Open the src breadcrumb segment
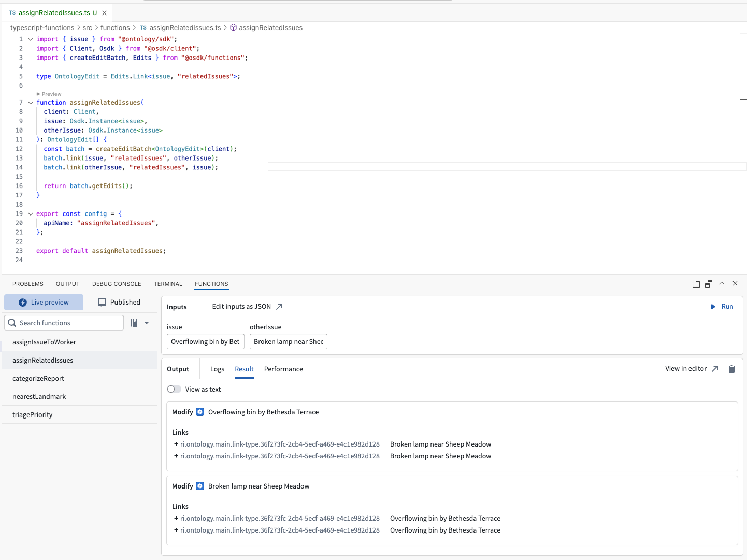Screen dimensions: 747x560 tap(88, 28)
